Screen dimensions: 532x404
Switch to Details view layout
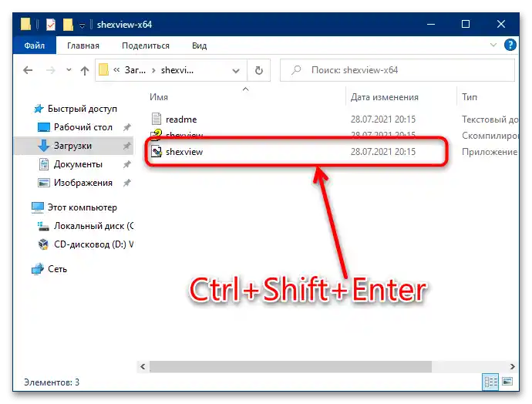pos(490,382)
